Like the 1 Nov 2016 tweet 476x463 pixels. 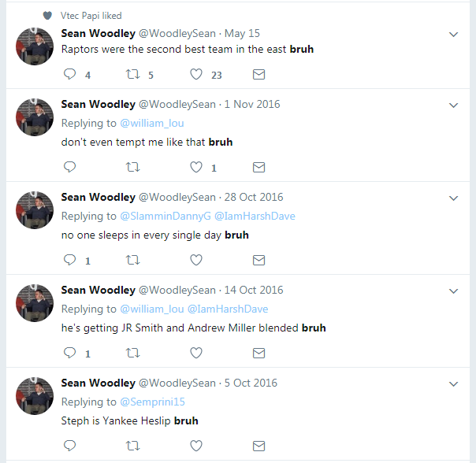(196, 167)
